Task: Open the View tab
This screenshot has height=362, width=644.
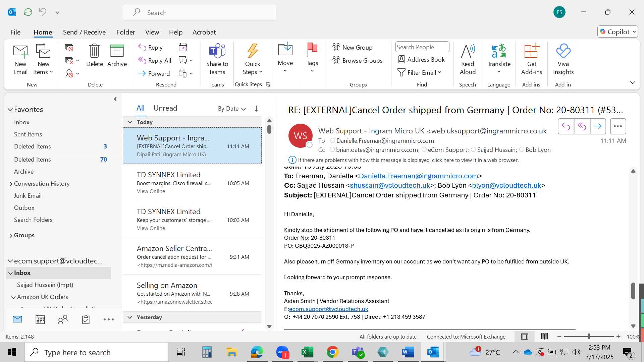Action: click(152, 32)
